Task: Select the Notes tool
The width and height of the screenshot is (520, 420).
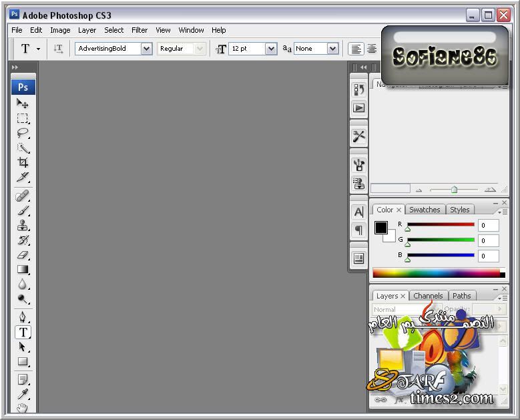Action: click(x=23, y=379)
